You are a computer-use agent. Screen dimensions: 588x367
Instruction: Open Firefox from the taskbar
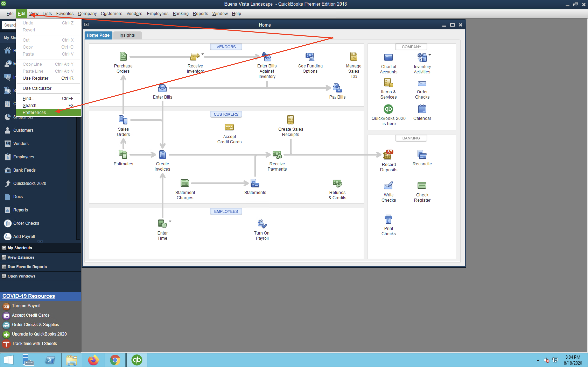[93, 360]
